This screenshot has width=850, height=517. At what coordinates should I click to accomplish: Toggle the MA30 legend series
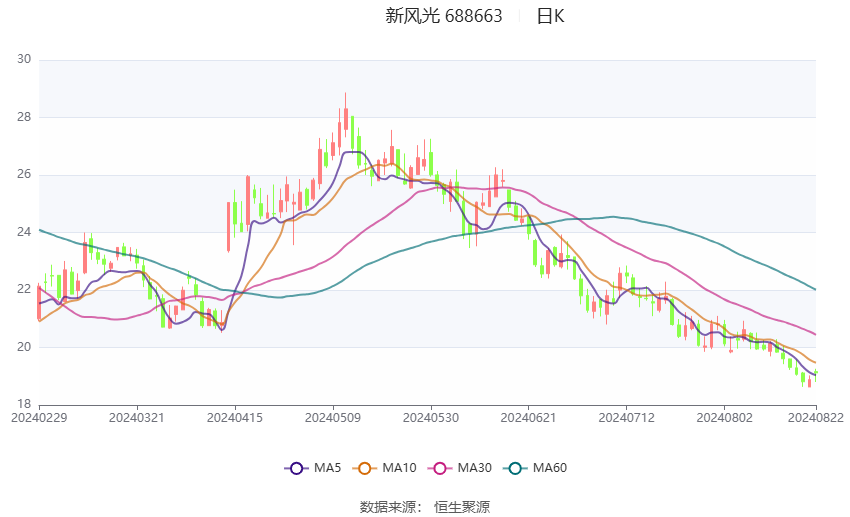click(x=460, y=468)
